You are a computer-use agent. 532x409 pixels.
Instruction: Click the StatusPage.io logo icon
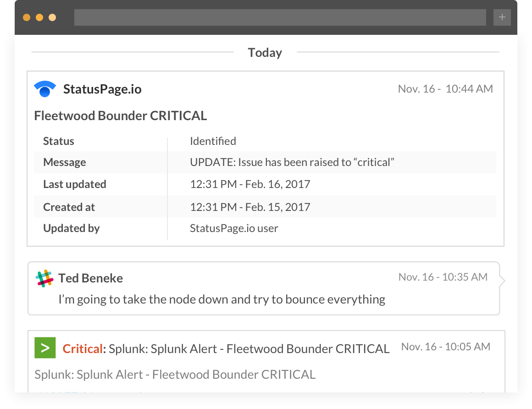click(45, 89)
